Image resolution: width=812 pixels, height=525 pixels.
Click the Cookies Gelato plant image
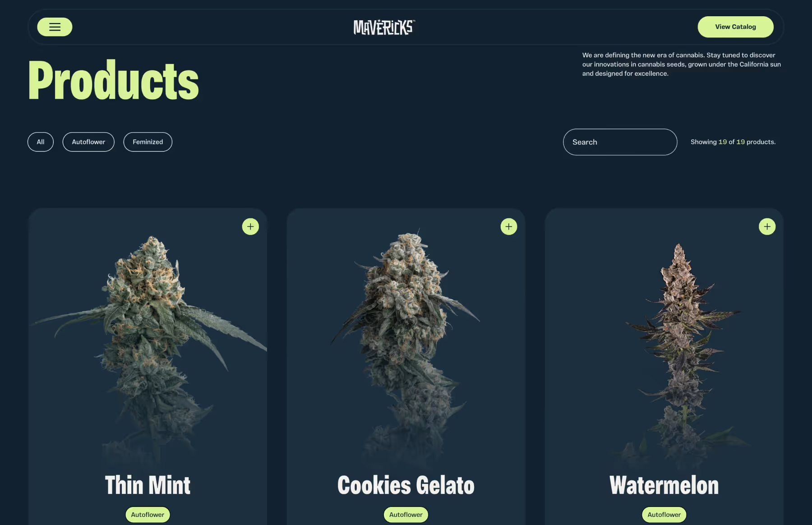pyautogui.click(x=406, y=347)
